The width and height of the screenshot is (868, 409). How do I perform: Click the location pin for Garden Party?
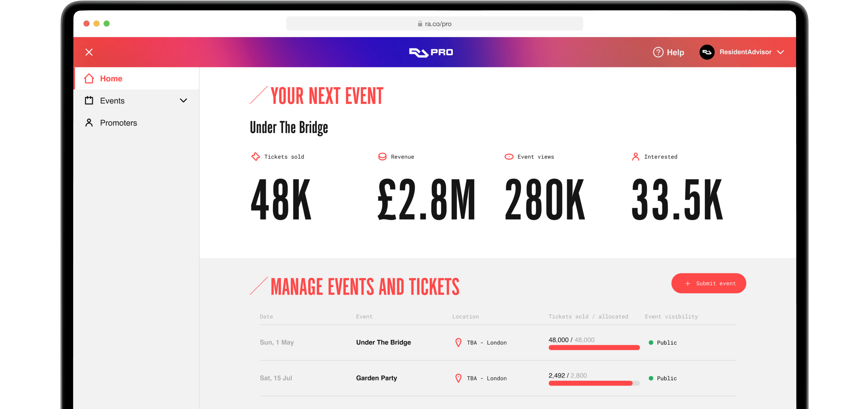pyautogui.click(x=458, y=378)
